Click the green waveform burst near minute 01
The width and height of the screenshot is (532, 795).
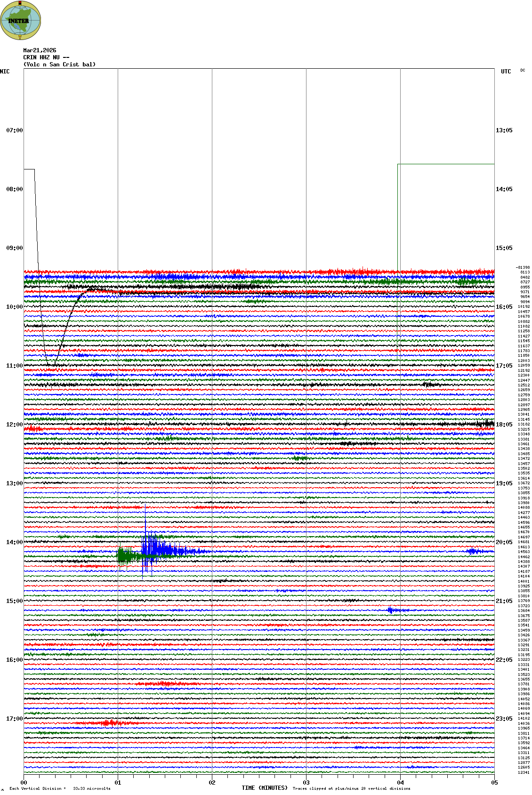[x=124, y=556]
